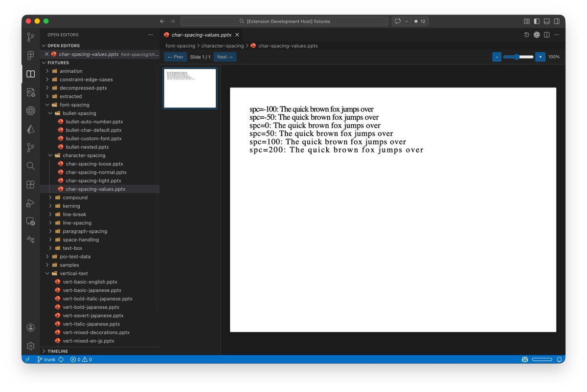Open the Explorer book icon in activity bar
The width and height of the screenshot is (587, 392).
pos(30,74)
